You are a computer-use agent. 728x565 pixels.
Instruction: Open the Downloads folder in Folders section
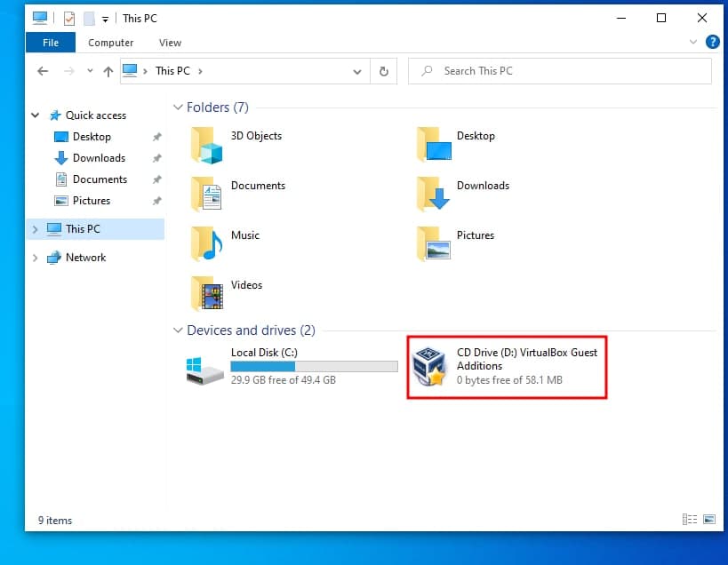[434, 195]
